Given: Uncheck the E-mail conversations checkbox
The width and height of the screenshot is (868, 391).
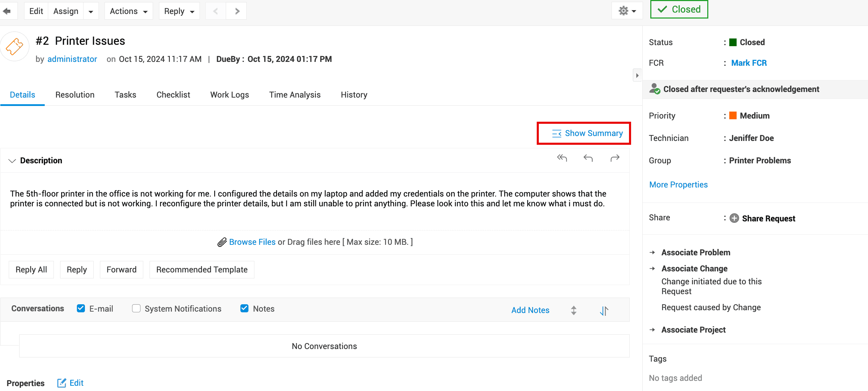Looking at the screenshot, I should [81, 308].
